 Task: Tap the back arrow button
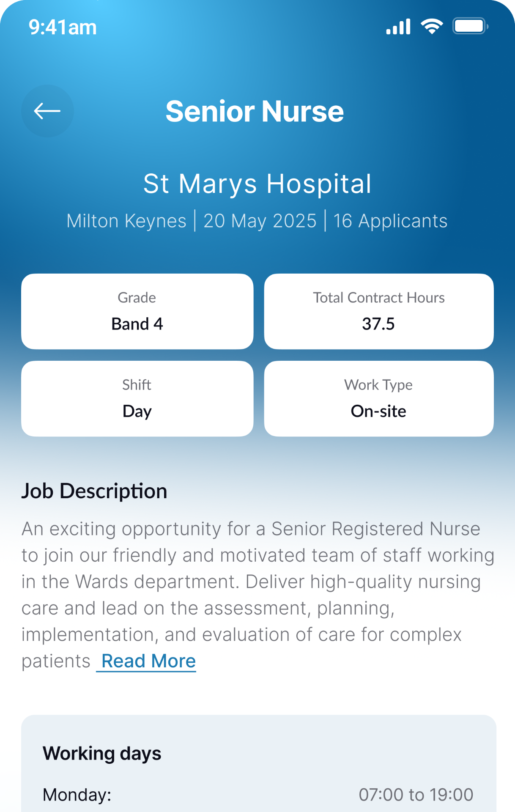coord(47,111)
